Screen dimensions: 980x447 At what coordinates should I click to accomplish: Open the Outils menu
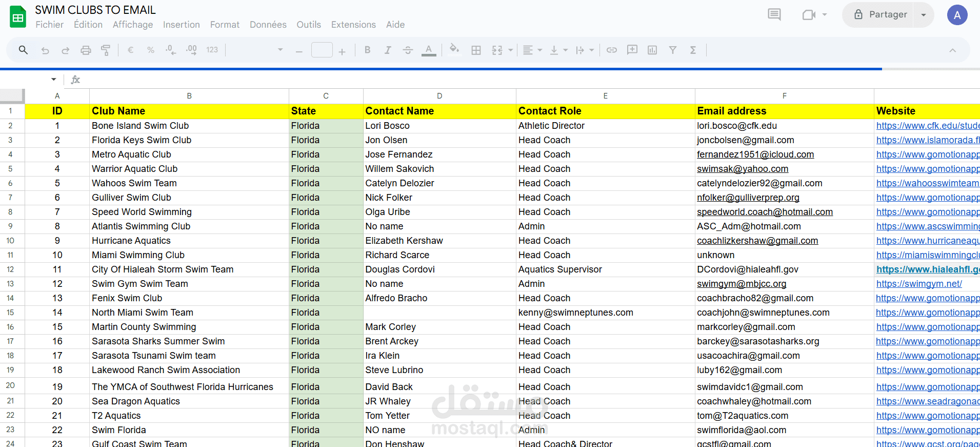[x=309, y=25]
